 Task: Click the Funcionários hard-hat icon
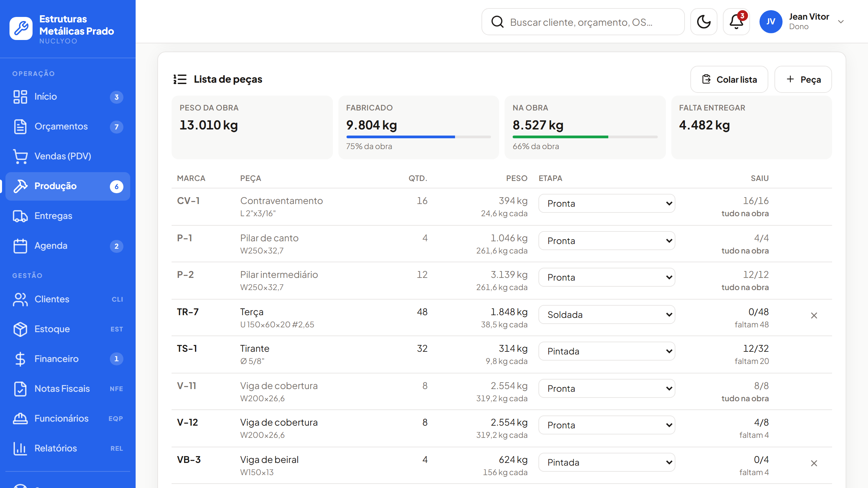point(20,419)
